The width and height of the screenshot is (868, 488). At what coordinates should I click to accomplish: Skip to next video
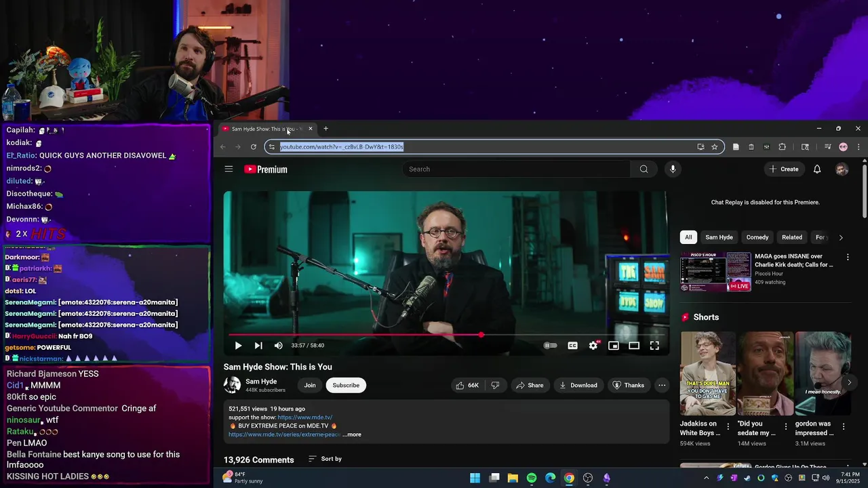click(258, 346)
